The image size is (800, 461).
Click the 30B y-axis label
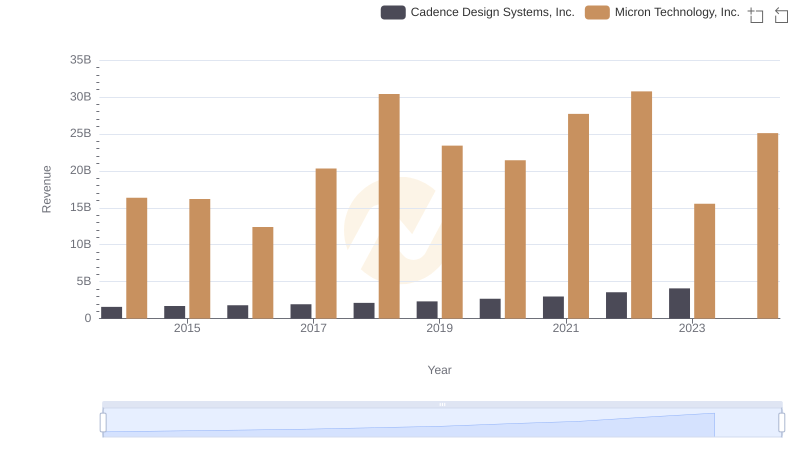(81, 97)
